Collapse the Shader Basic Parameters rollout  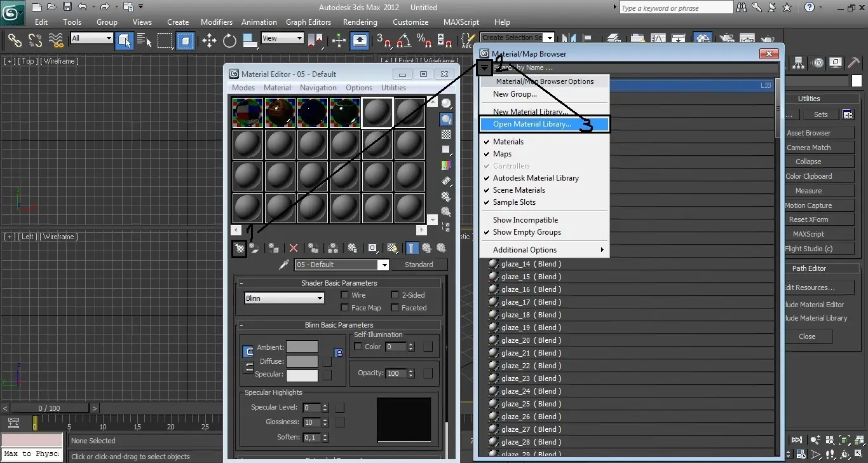[x=338, y=283]
